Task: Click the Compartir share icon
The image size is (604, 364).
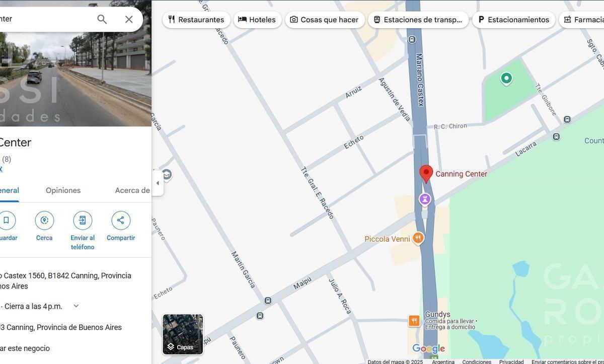Action: [121, 221]
